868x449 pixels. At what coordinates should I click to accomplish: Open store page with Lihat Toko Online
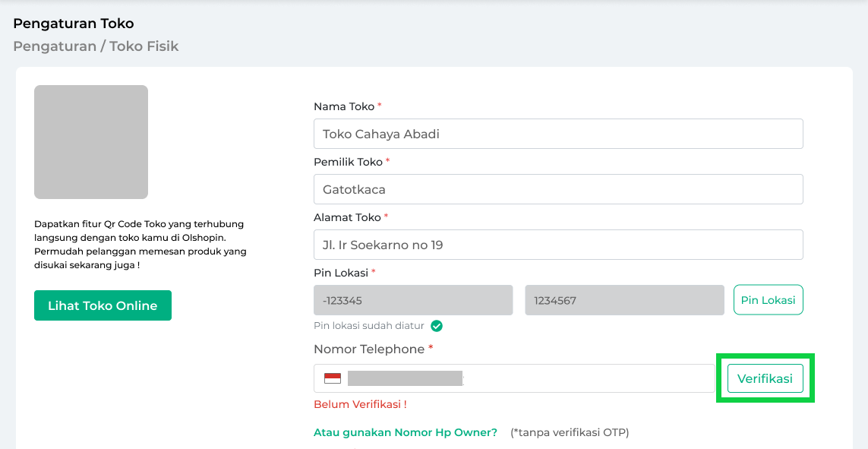103,305
